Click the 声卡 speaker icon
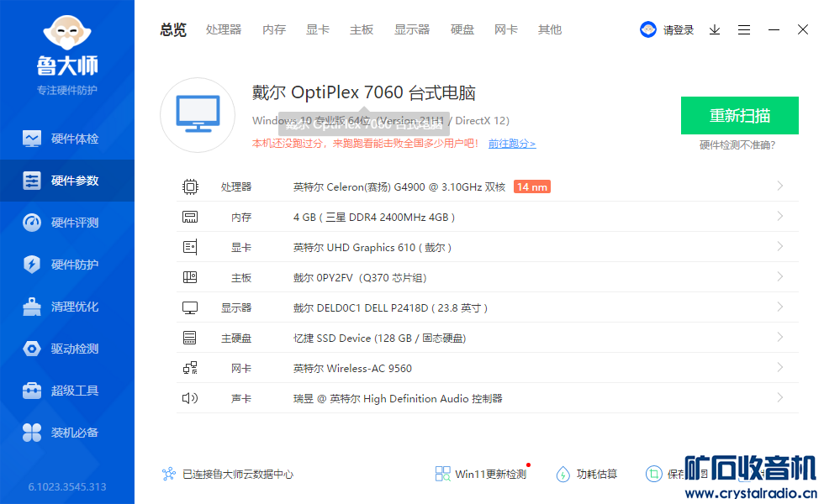Viewport: 824px width, 504px height. point(190,398)
